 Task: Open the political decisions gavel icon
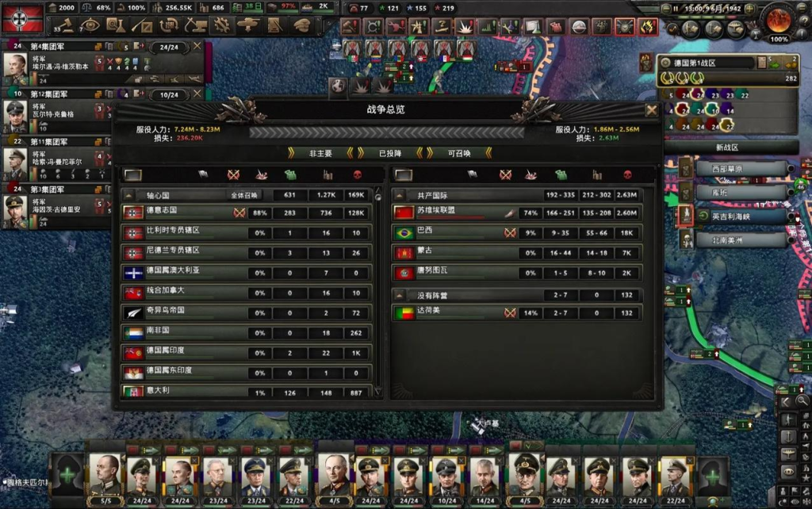(63, 25)
